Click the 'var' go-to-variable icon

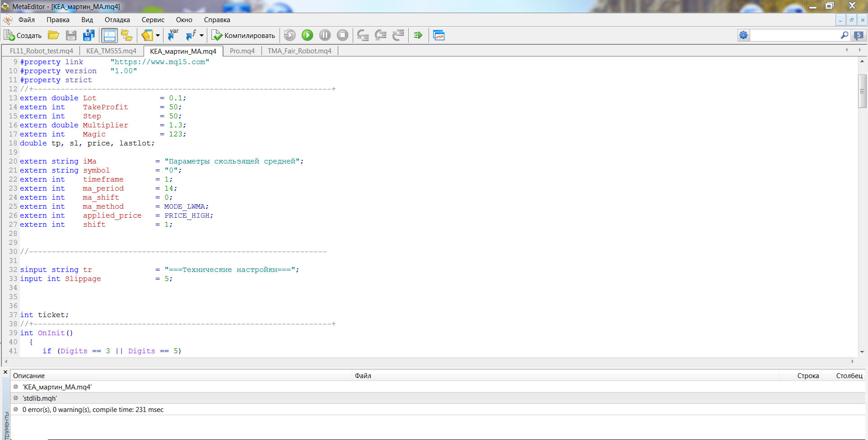click(x=173, y=35)
